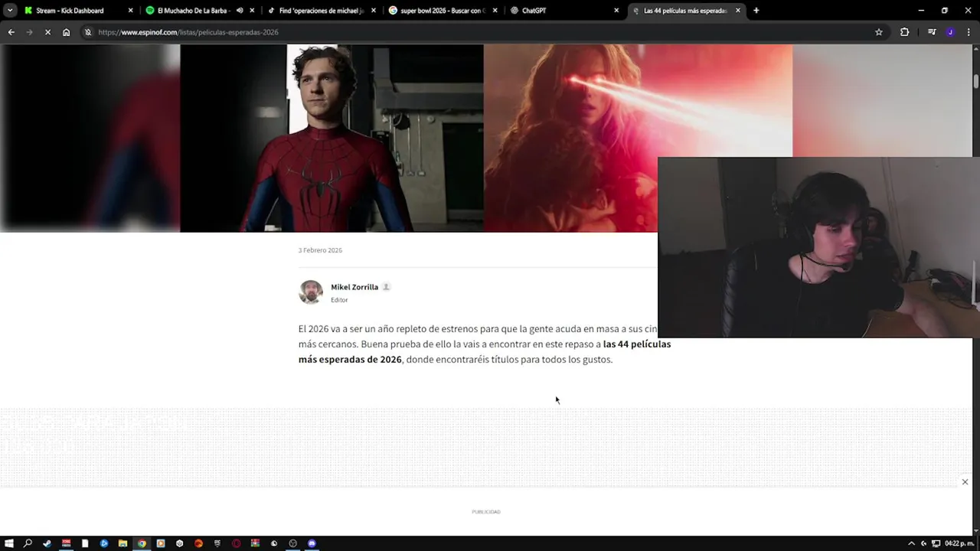Viewport: 980px width, 551px height.
Task: Click Mikel Zorrilla's author avatar
Action: coord(311,292)
